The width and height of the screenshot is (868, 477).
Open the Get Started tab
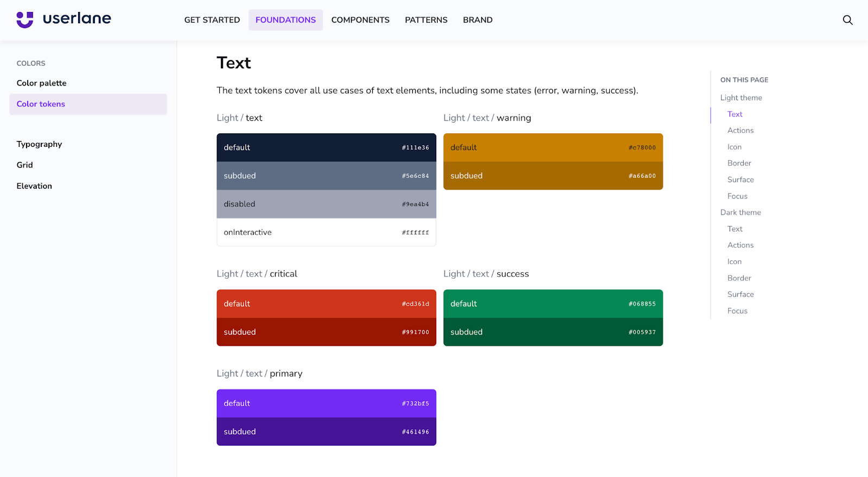click(212, 20)
